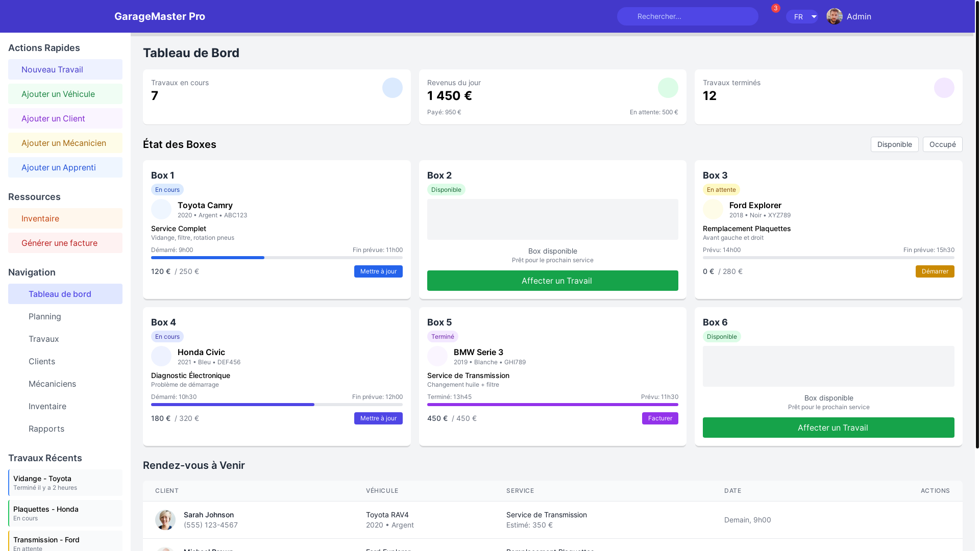Viewport: 980px width, 551px height.
Task: Click the purple icon circle on Travaux terminés card
Action: click(944, 88)
